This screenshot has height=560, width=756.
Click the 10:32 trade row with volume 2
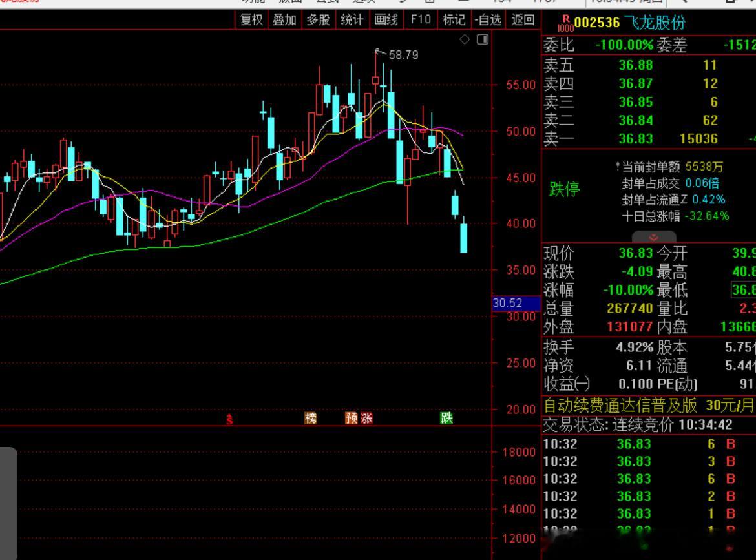click(639, 496)
